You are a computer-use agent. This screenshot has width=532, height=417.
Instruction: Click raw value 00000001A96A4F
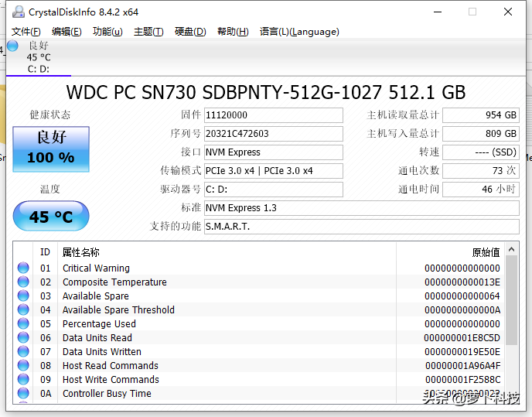[x=462, y=366]
